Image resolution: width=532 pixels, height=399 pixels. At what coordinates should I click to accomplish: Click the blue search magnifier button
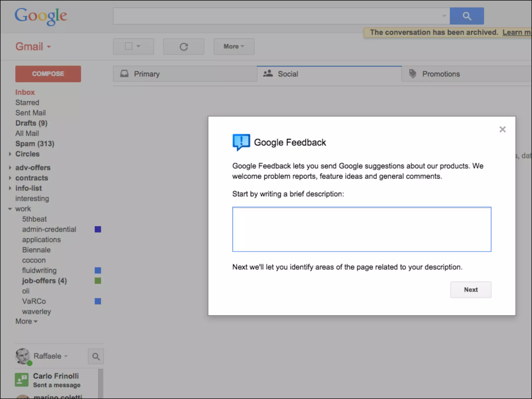coord(467,16)
